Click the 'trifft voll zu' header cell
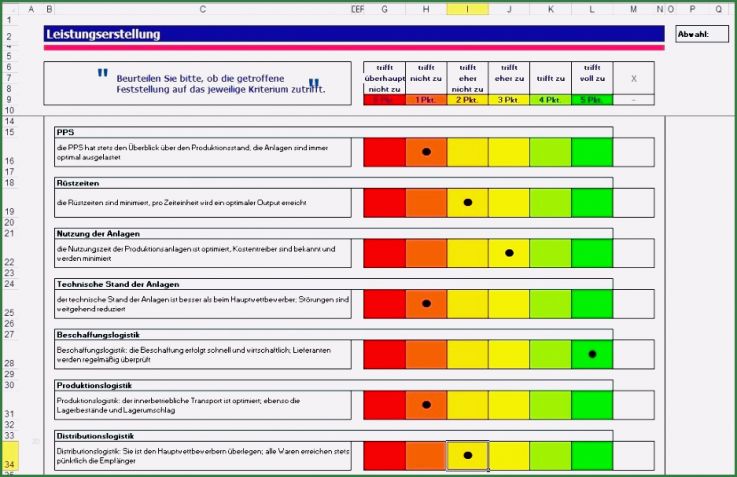 click(x=592, y=77)
